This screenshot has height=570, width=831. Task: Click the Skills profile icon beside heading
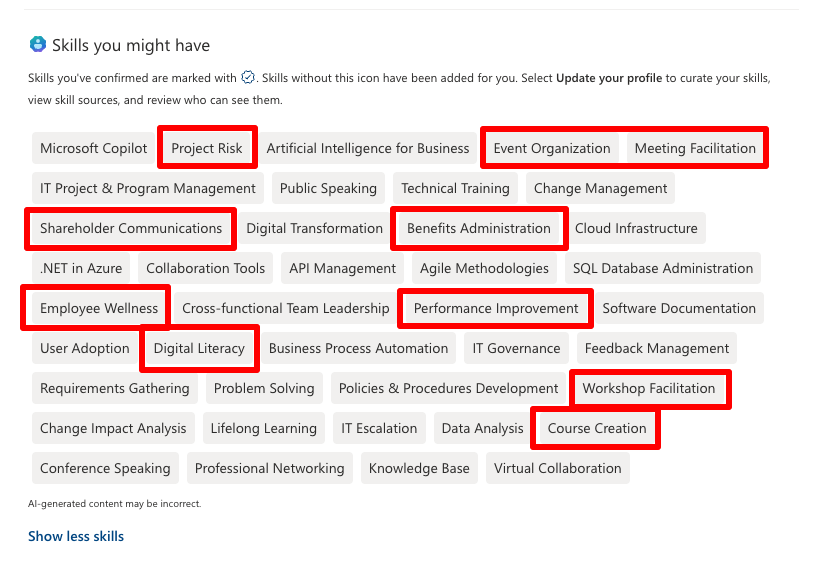coord(38,45)
